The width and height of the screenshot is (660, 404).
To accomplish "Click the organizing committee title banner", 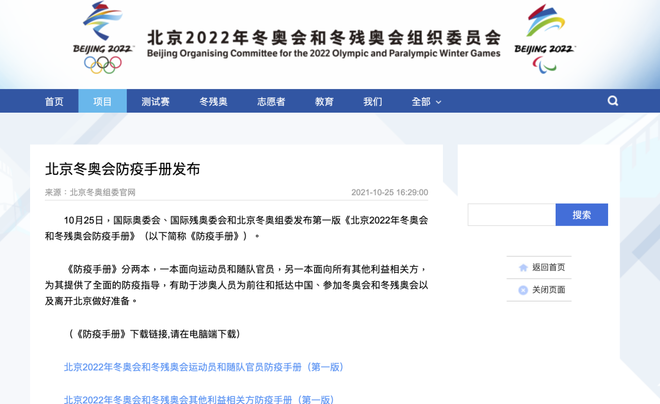I will coord(324,43).
